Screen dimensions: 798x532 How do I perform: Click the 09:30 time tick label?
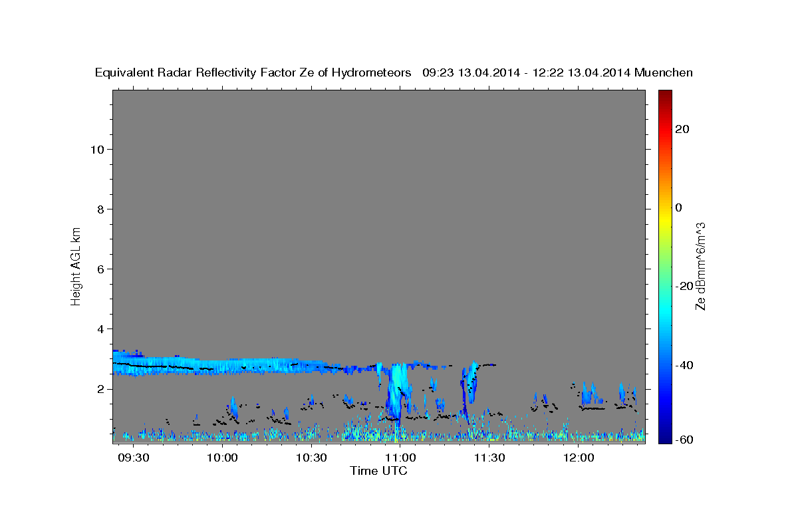point(134,458)
